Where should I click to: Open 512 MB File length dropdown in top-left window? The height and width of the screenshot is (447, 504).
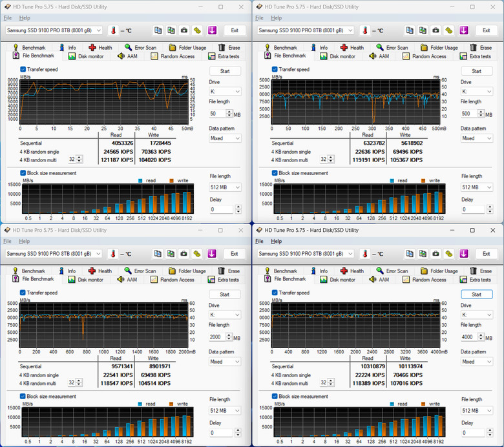(x=225, y=187)
